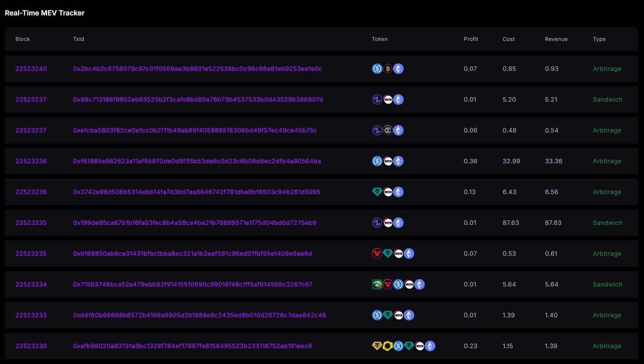Open transaction 0x3742e96d506b5314 link
644x364 pixels.
[197, 192]
